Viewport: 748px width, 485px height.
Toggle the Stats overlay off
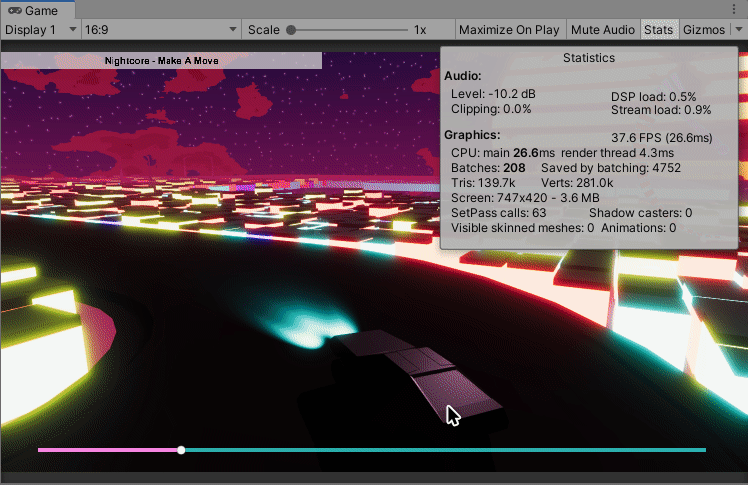coord(658,30)
